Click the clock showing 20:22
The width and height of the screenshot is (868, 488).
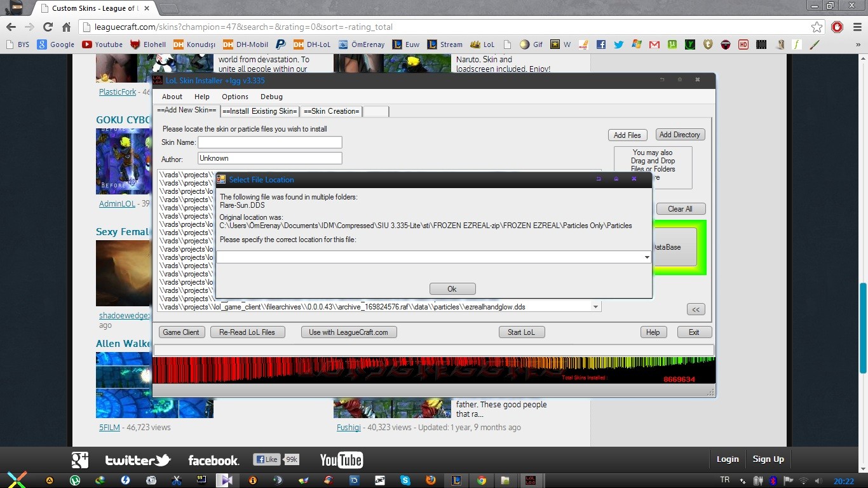[844, 481]
